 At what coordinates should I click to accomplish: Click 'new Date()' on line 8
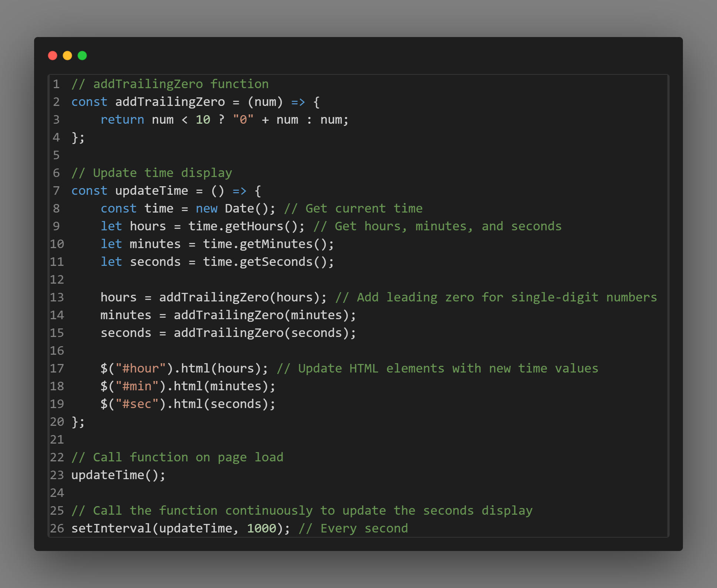(232, 208)
